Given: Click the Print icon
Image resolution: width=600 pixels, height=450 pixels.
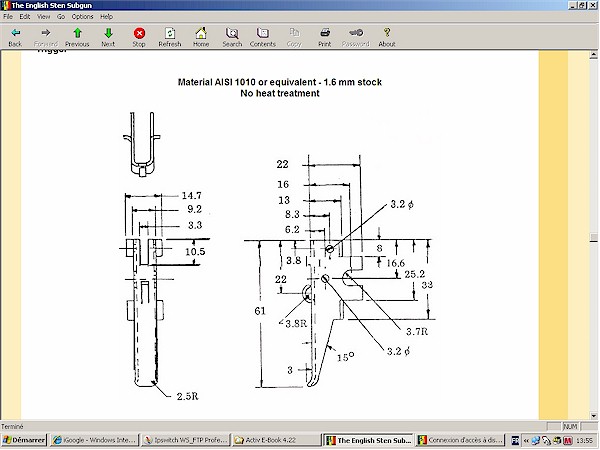Looking at the screenshot, I should (x=325, y=33).
